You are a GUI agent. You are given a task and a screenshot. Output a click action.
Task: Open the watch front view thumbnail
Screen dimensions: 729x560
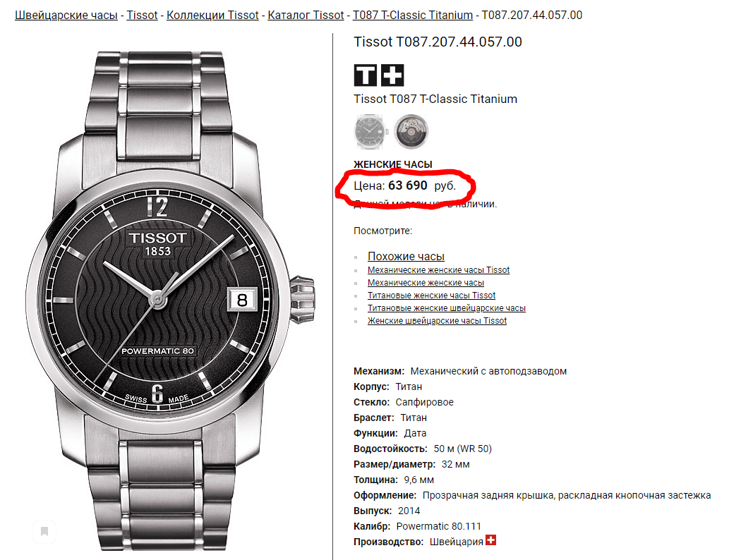pos(370,131)
